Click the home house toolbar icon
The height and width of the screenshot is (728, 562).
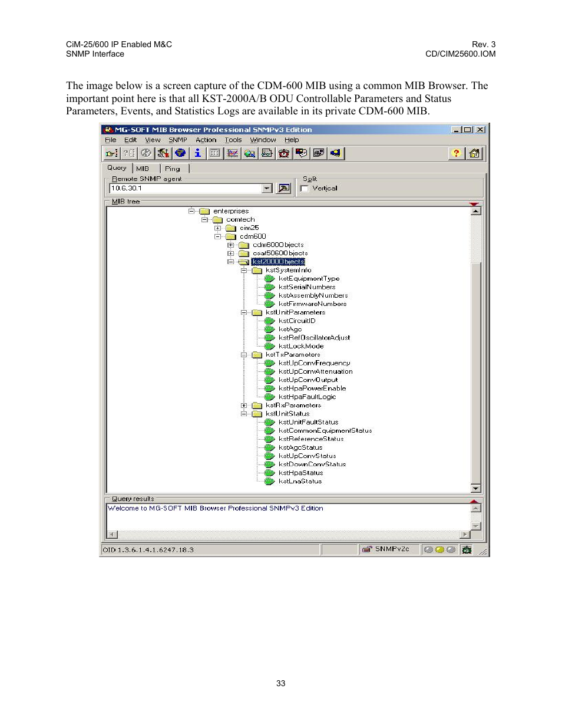(474, 153)
